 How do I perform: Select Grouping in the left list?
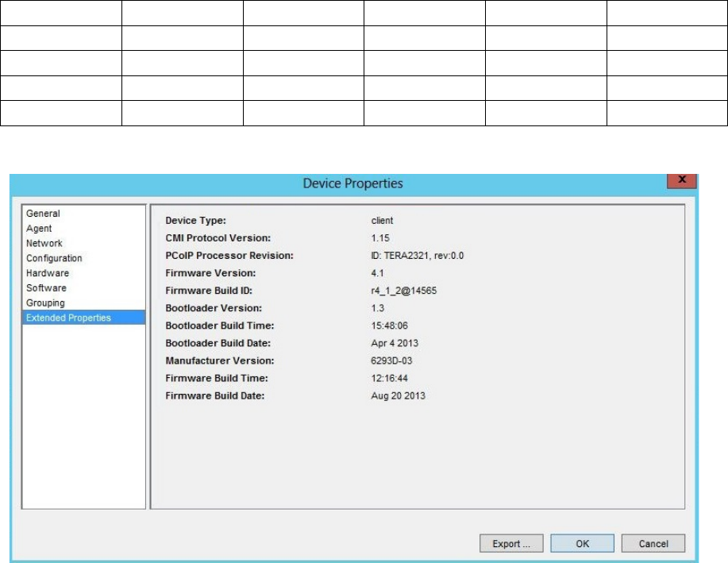coord(45,303)
